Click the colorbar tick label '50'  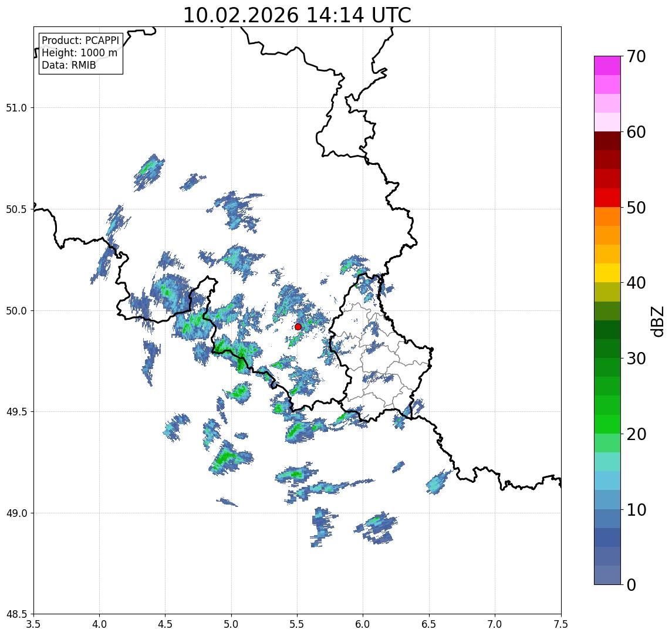636,208
